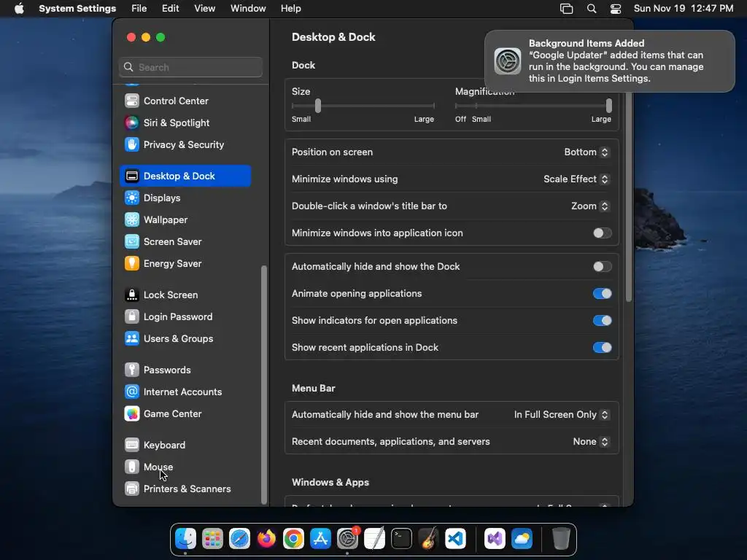Click the Lock Screen icon

[x=132, y=295]
